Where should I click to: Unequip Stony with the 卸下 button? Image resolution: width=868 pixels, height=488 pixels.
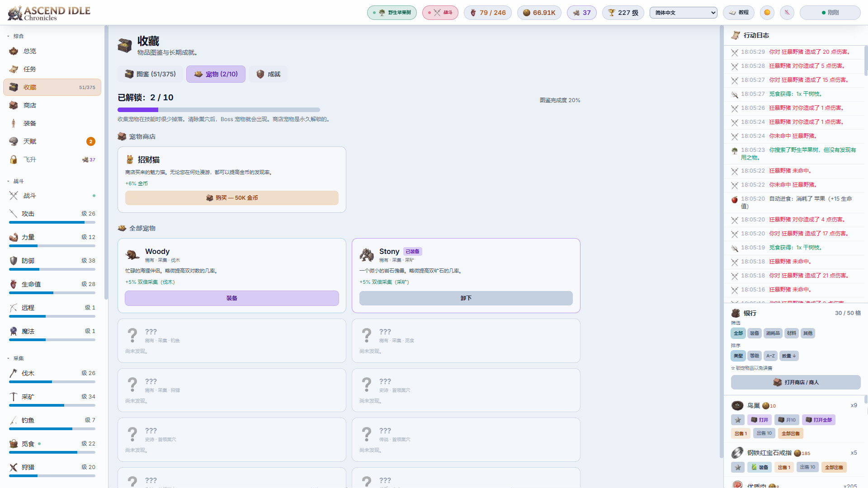click(x=466, y=298)
